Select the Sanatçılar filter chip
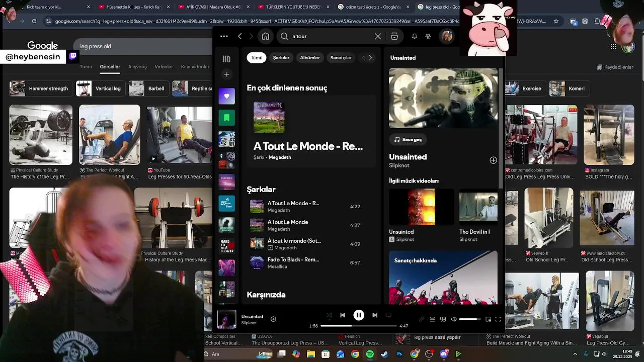Screen dimensions: 644x362 tap(341, 58)
